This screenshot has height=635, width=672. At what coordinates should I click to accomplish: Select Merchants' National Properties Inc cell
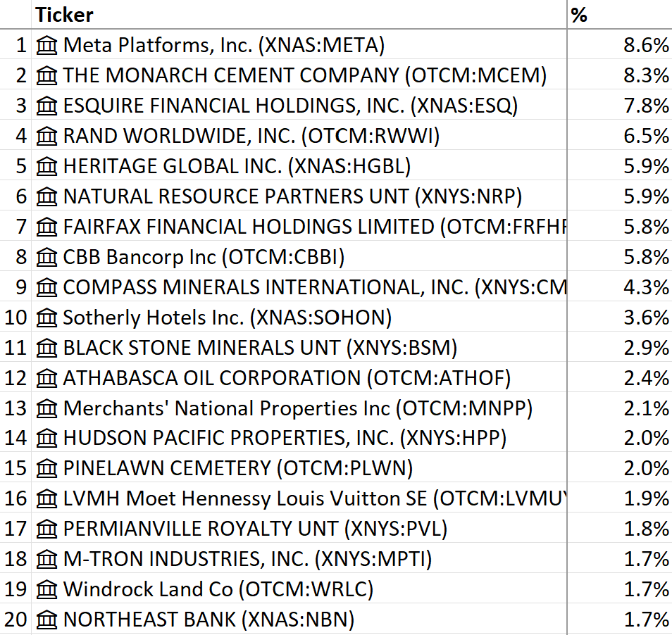click(x=299, y=408)
